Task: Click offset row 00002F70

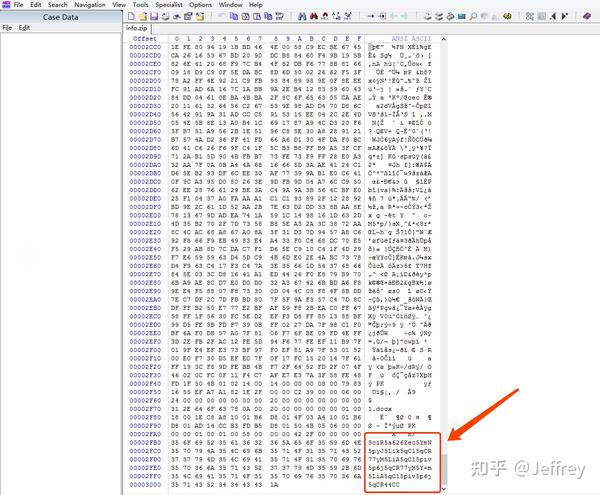Action: (x=145, y=409)
